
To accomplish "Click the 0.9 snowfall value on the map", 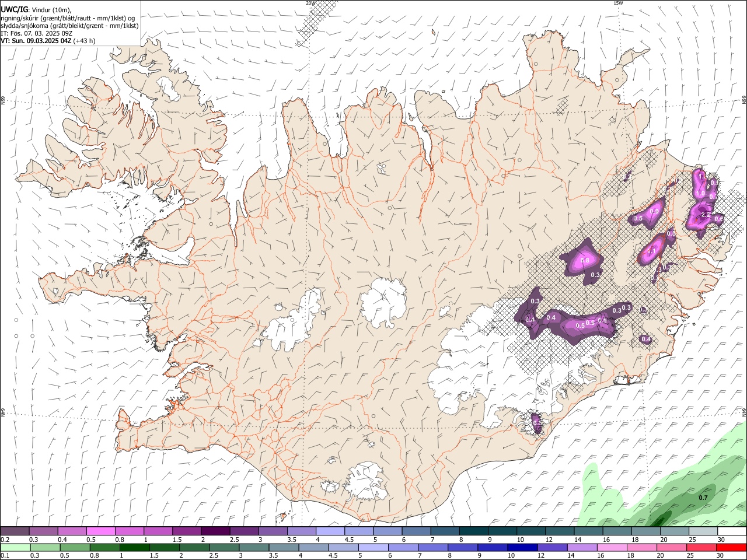I will tap(655, 211).
